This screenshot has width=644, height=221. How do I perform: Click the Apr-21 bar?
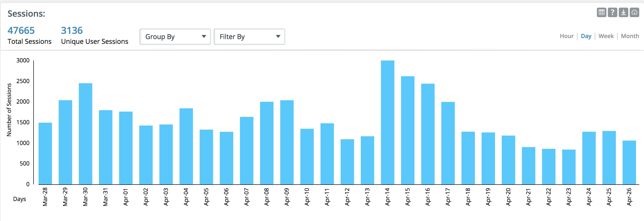tap(529, 166)
